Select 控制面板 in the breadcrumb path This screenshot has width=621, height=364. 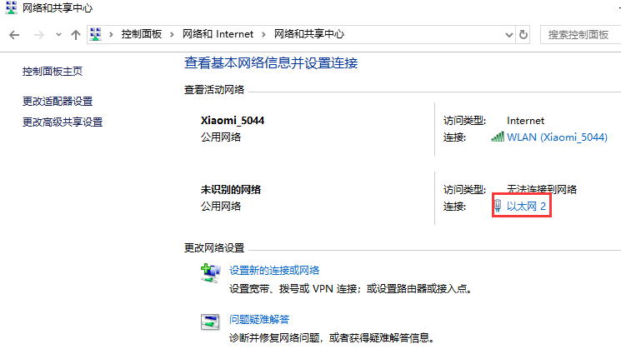(142, 34)
